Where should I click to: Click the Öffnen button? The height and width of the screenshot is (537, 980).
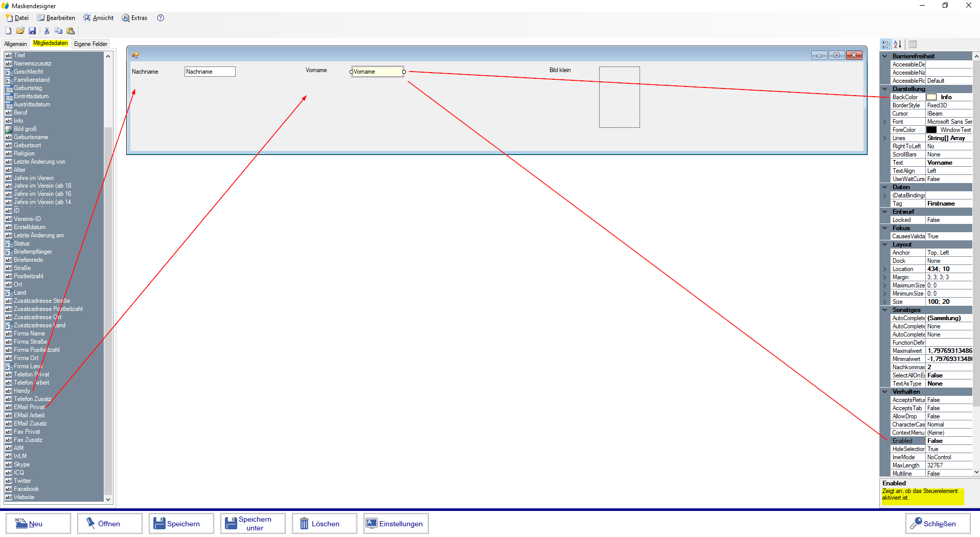(x=110, y=523)
